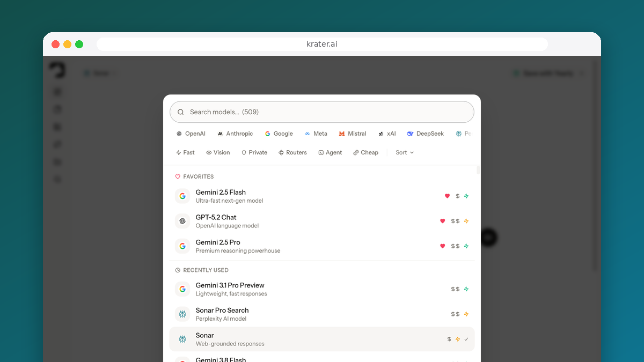Toggle the heart on GPT-5.2 Chat
The width and height of the screenshot is (644, 362).
[x=443, y=221]
